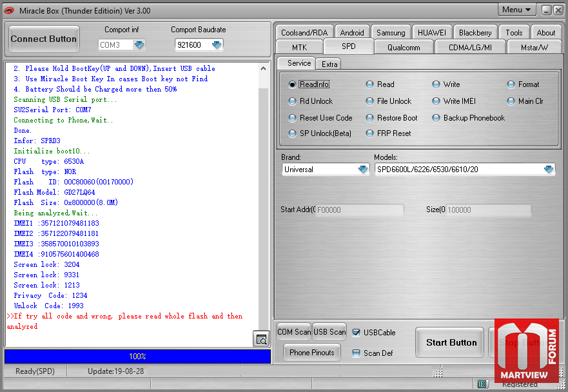This screenshot has width=568, height=392.
Task: Open the Menu button in title bar
Action: (516, 10)
